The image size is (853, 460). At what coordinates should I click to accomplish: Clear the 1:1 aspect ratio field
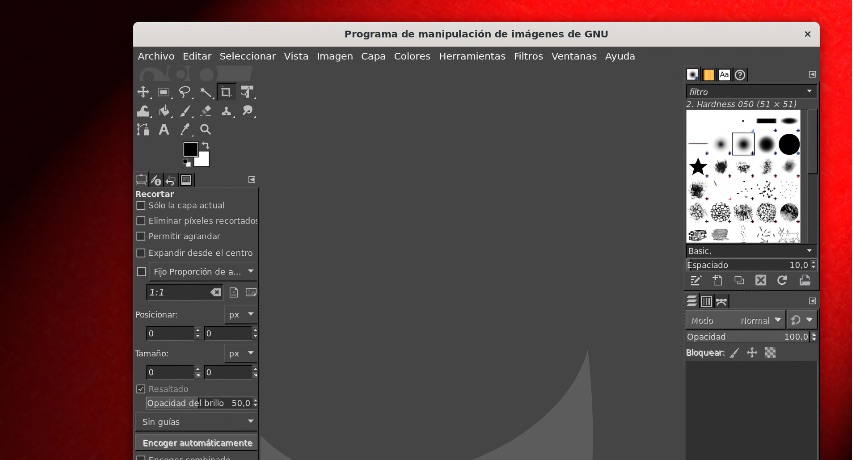(x=216, y=293)
